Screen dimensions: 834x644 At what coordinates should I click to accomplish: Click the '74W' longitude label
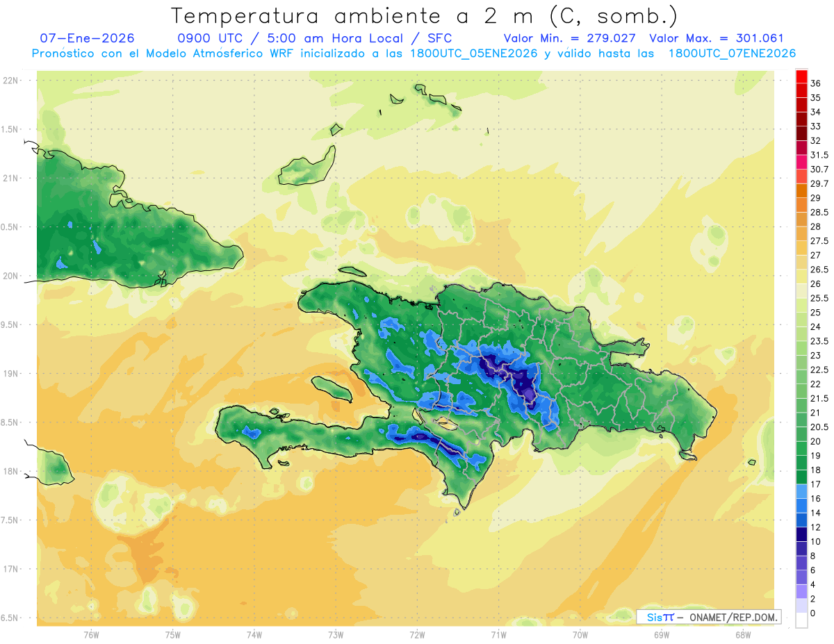[x=254, y=634]
